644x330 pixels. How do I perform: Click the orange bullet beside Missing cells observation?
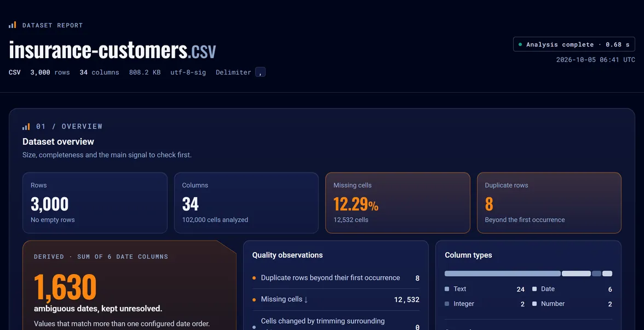pos(254,300)
